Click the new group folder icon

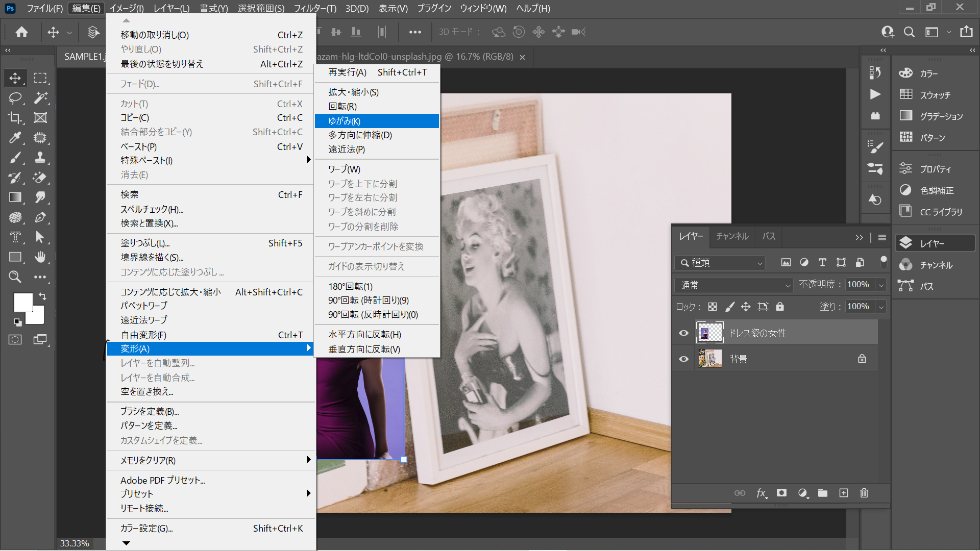pyautogui.click(x=823, y=493)
